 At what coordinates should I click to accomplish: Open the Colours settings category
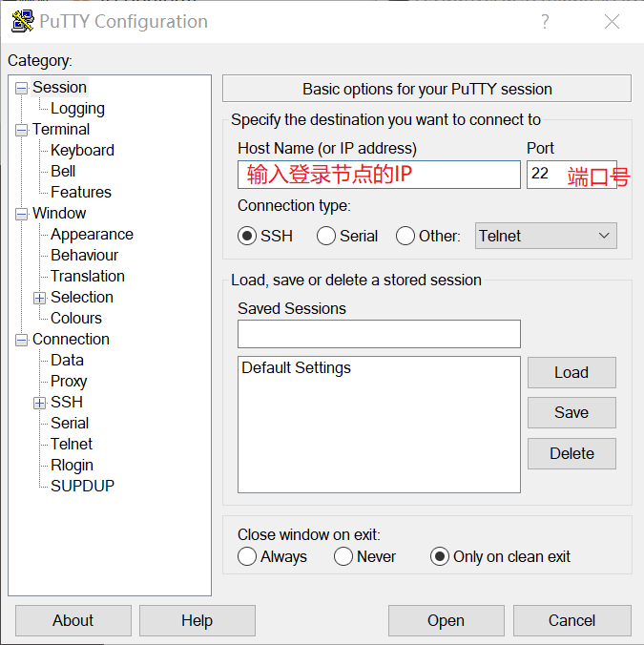pyautogui.click(x=76, y=319)
